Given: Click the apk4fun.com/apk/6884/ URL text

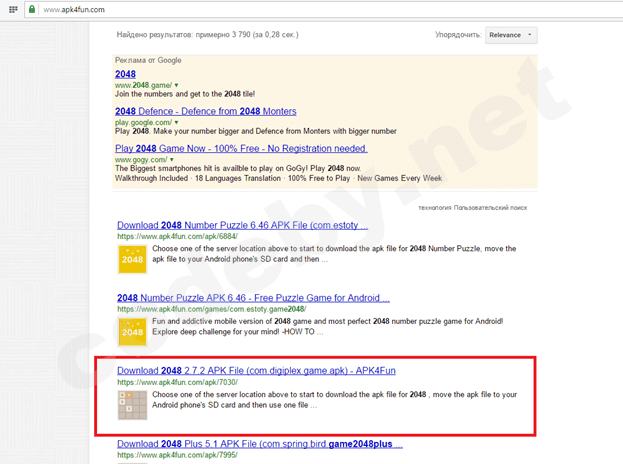Looking at the screenshot, I should (177, 236).
